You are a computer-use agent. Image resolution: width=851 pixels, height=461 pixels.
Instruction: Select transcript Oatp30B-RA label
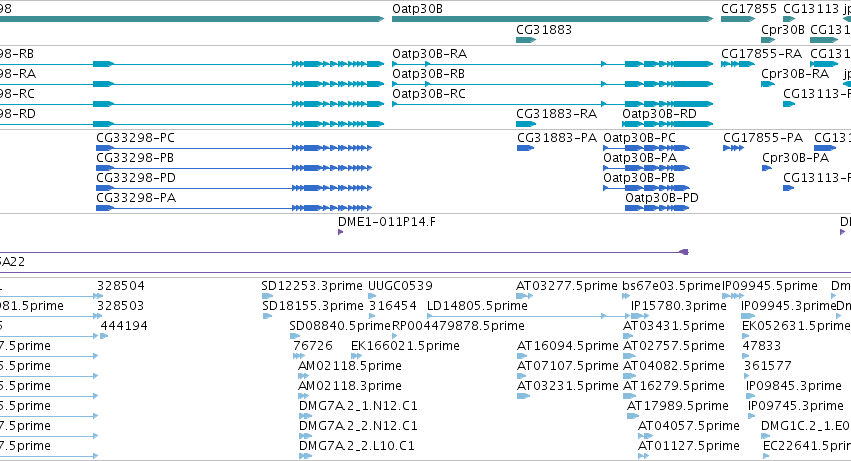point(429,54)
